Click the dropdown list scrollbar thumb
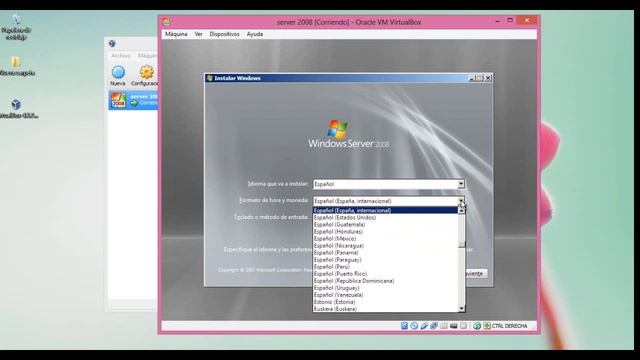The width and height of the screenshot is (640, 360). [x=462, y=244]
